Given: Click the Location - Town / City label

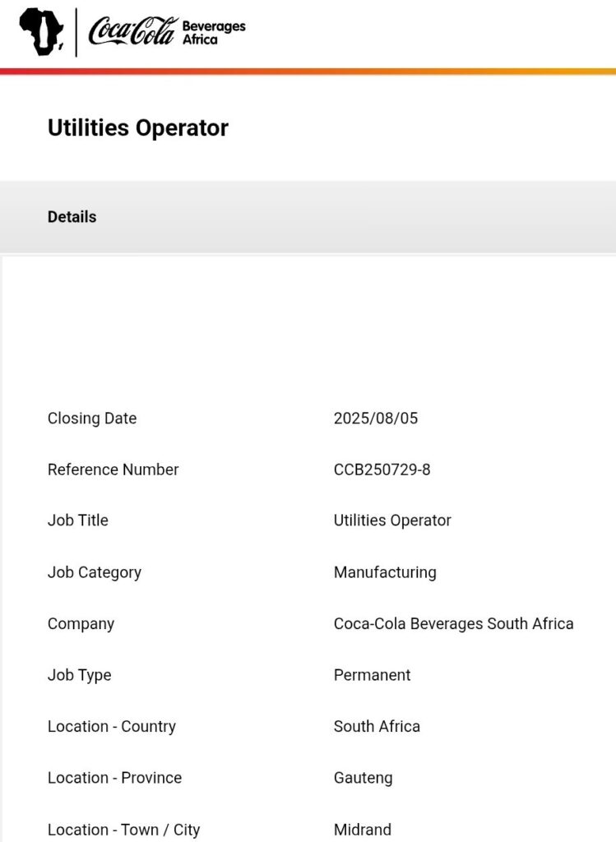Looking at the screenshot, I should (123, 830).
